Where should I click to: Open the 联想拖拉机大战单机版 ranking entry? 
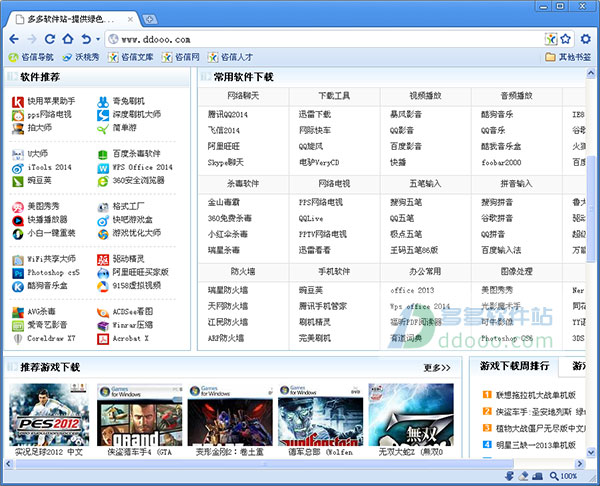pyautogui.click(x=535, y=395)
